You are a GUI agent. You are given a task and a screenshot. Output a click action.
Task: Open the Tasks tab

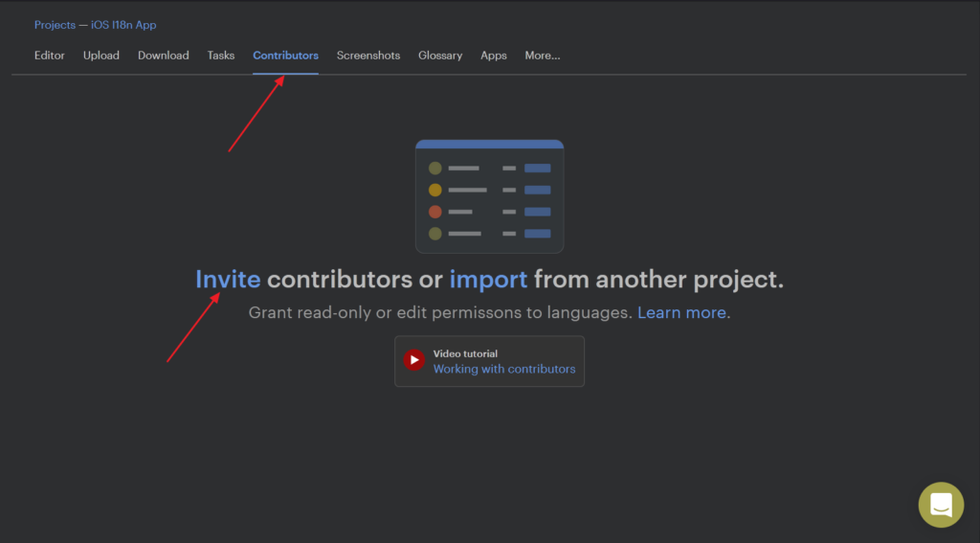(221, 56)
